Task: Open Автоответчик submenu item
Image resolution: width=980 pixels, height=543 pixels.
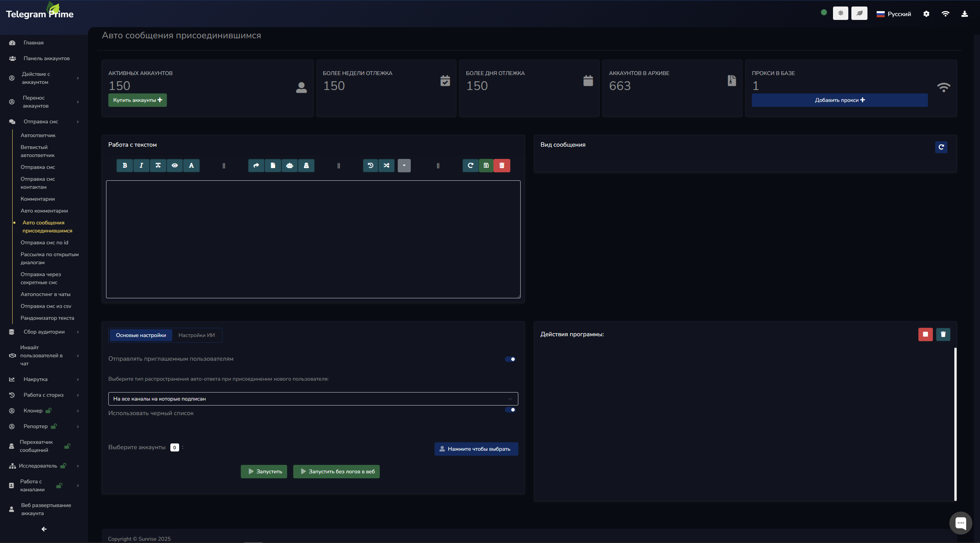Action: 38,136
